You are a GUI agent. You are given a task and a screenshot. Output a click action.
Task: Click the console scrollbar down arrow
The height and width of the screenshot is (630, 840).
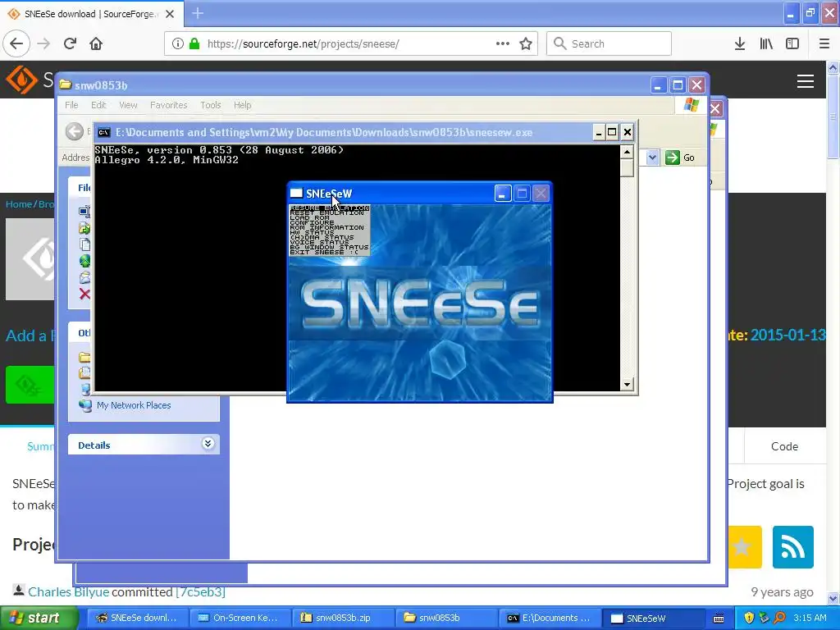627,384
